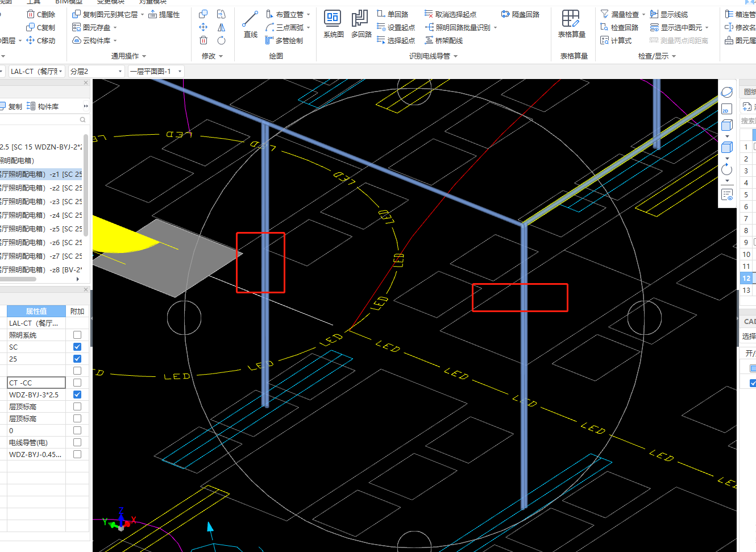
Task: Click the 检查回路 check circuit tool
Action: (620, 27)
